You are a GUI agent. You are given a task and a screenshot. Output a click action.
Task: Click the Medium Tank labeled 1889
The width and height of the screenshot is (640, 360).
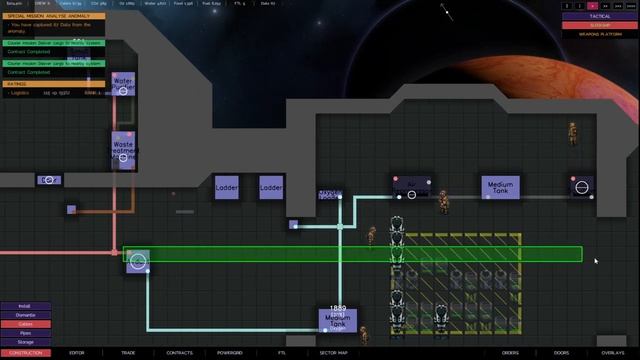(x=338, y=320)
